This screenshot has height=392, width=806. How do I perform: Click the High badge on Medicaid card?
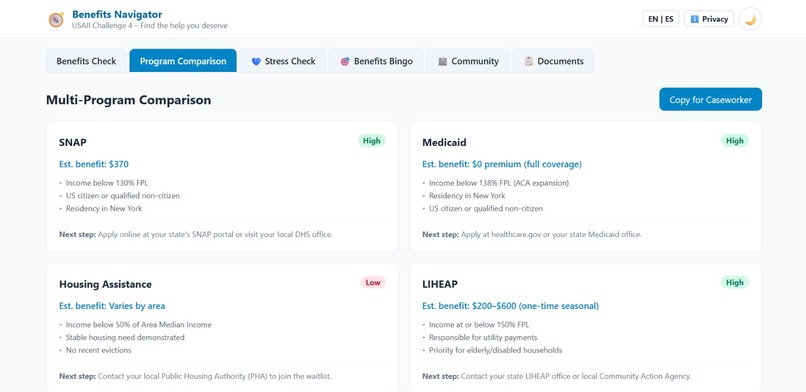tap(735, 141)
